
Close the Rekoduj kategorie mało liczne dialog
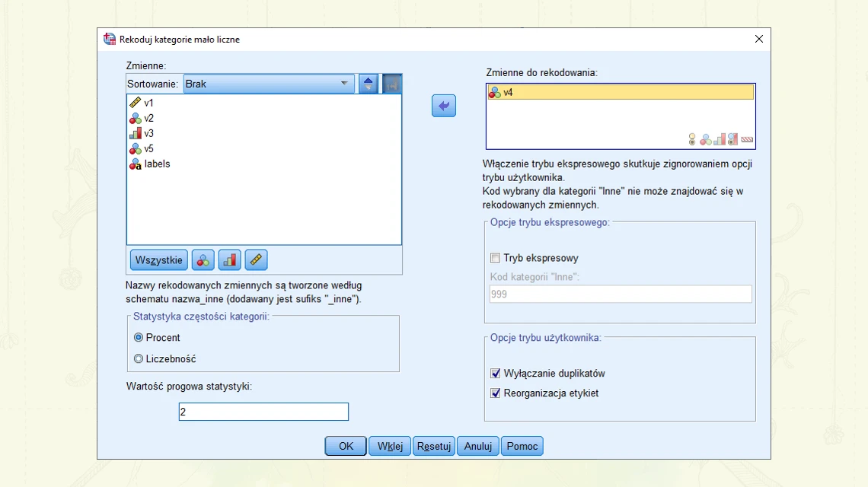coord(759,39)
